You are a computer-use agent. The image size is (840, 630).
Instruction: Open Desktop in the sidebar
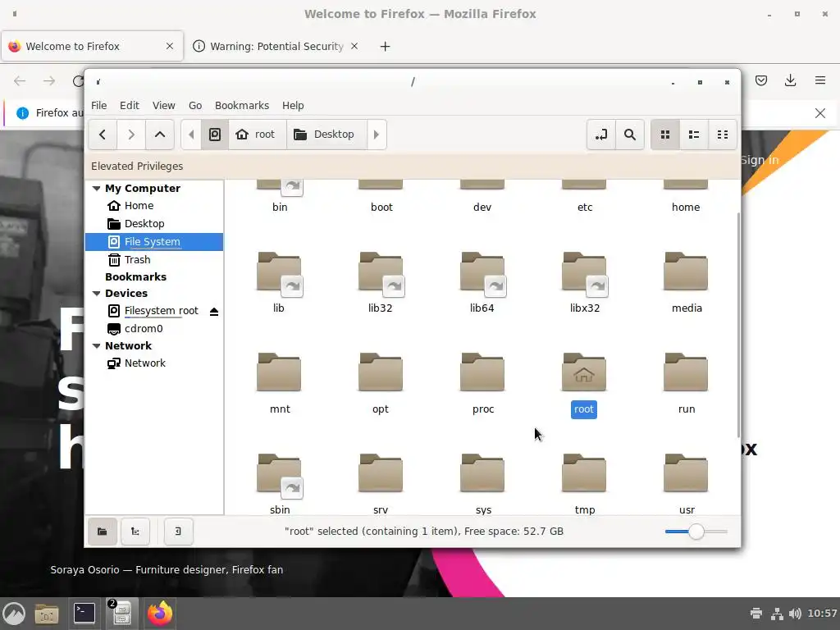tap(153, 224)
